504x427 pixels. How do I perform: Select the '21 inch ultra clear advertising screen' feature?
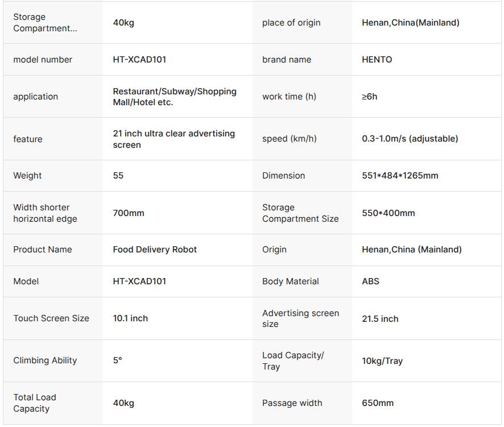point(174,139)
